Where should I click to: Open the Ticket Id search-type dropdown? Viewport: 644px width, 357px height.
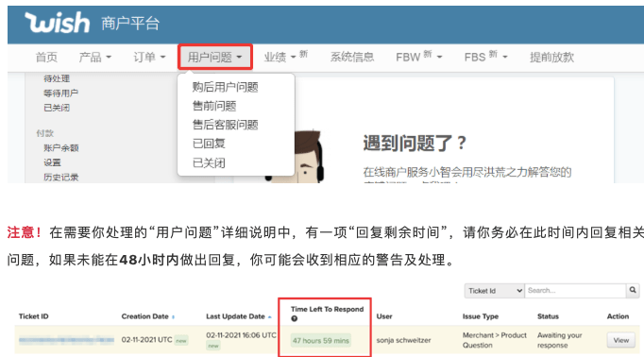[x=494, y=291]
